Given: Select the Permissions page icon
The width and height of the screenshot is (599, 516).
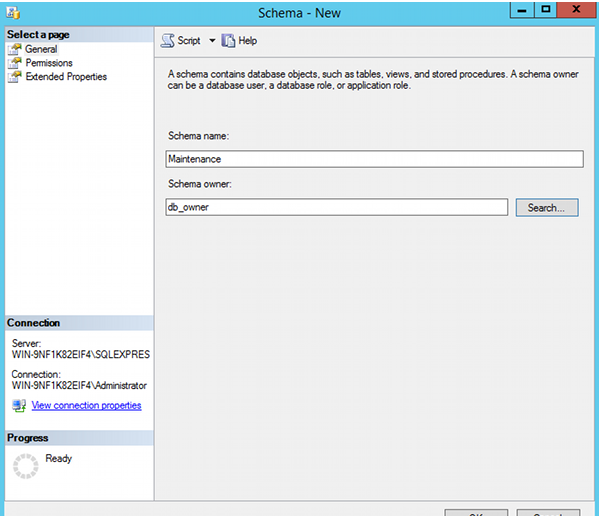Looking at the screenshot, I should [15, 63].
